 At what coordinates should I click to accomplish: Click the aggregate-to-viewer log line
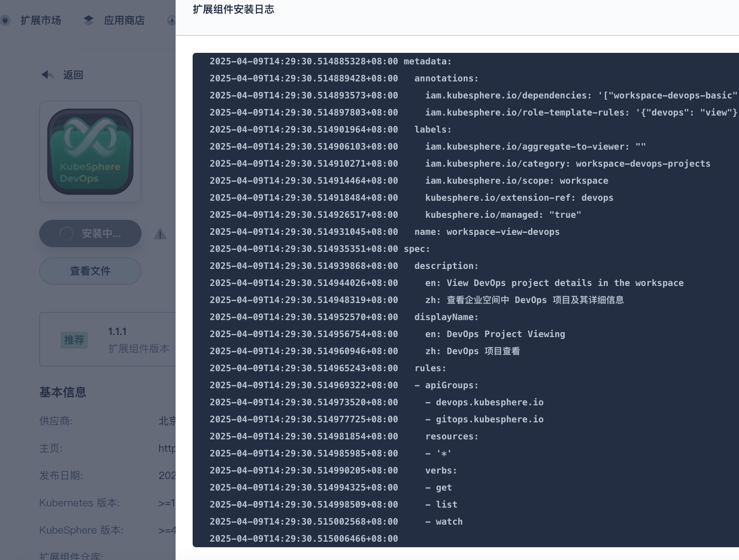(428, 147)
